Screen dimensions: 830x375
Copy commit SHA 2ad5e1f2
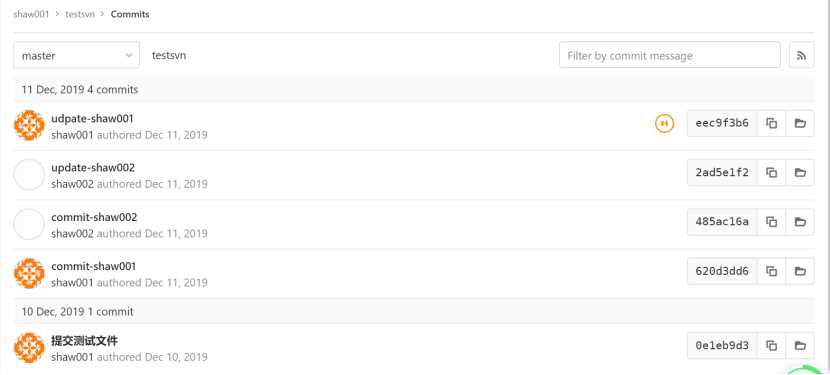(x=771, y=173)
